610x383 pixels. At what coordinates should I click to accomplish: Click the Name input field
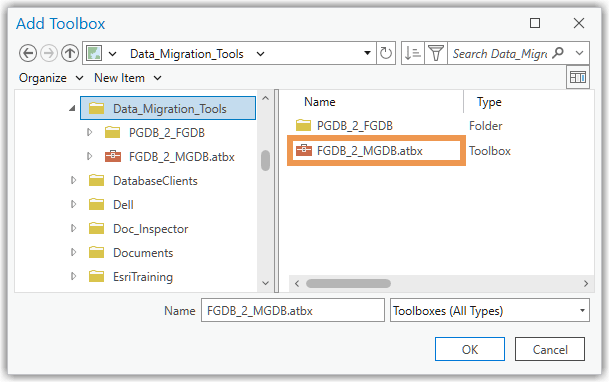293,310
